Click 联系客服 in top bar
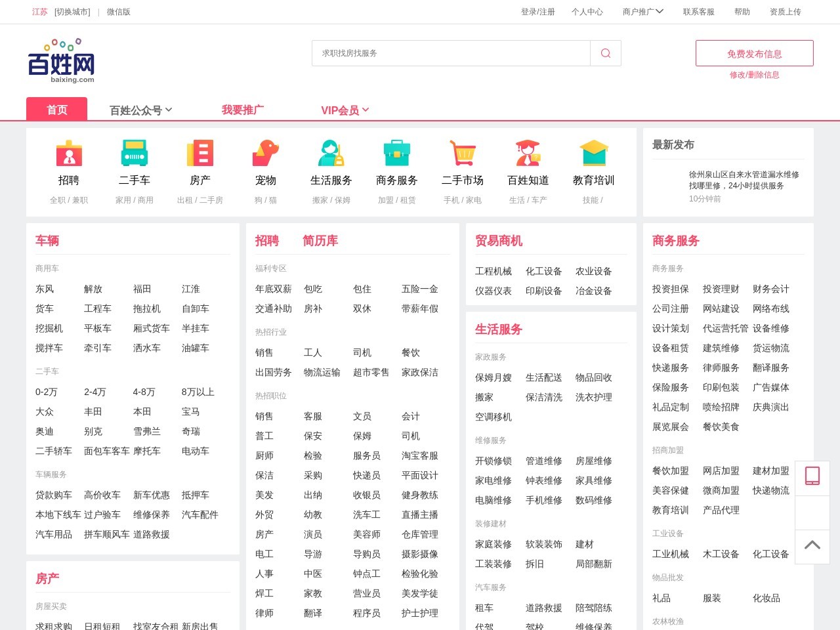 (699, 12)
